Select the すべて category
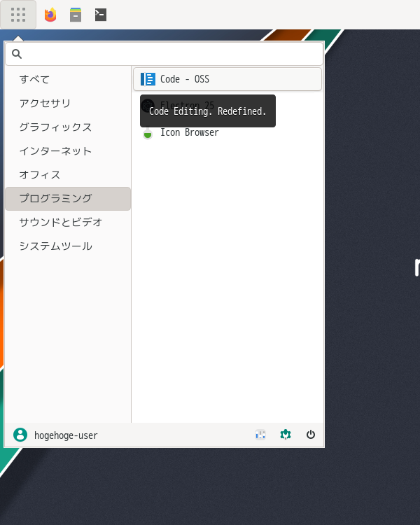The height and width of the screenshot is (525, 420). (x=68, y=79)
